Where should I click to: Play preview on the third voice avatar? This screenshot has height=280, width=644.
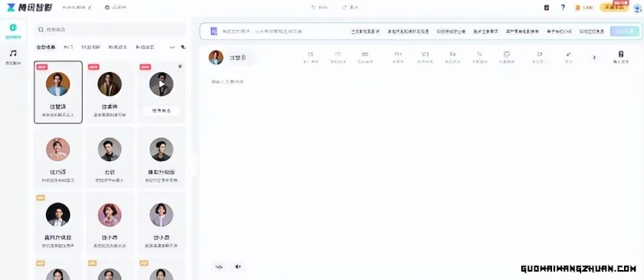coord(162,84)
